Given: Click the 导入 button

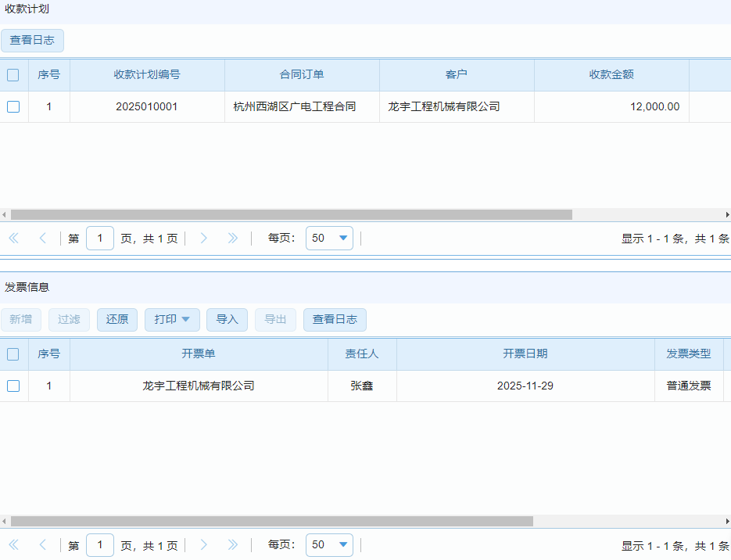Looking at the screenshot, I should (x=227, y=319).
